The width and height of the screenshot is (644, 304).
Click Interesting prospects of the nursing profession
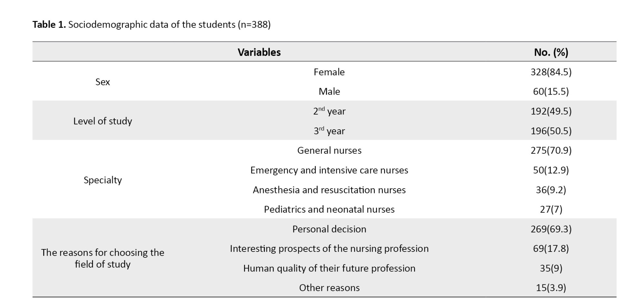click(x=329, y=249)
